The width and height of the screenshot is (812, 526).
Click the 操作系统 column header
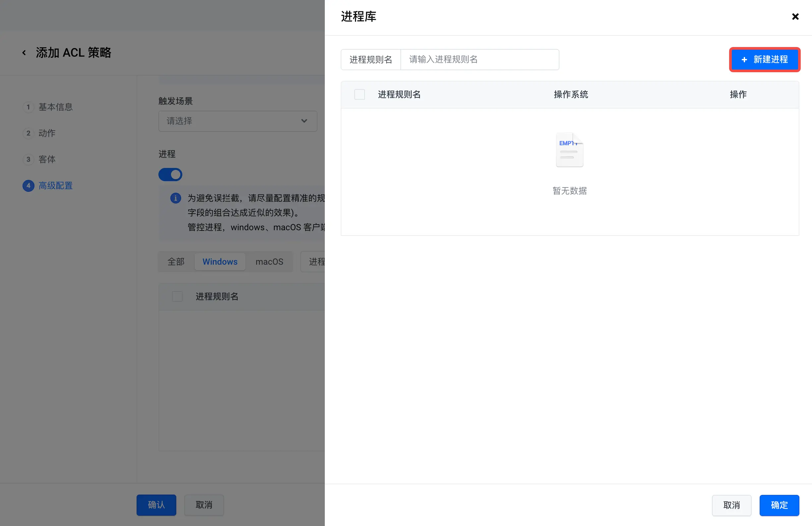[571, 94]
